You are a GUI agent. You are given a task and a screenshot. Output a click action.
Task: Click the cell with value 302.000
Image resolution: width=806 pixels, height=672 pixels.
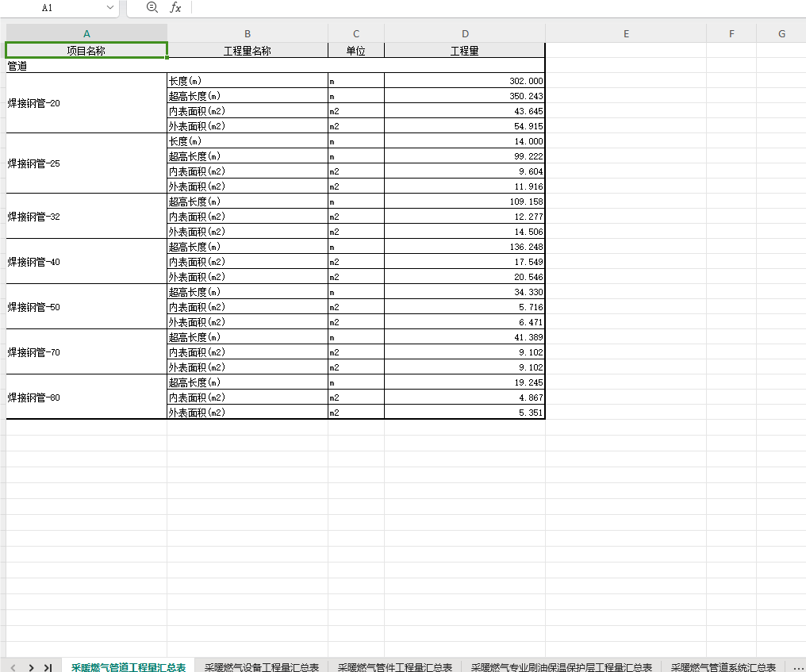(465, 81)
